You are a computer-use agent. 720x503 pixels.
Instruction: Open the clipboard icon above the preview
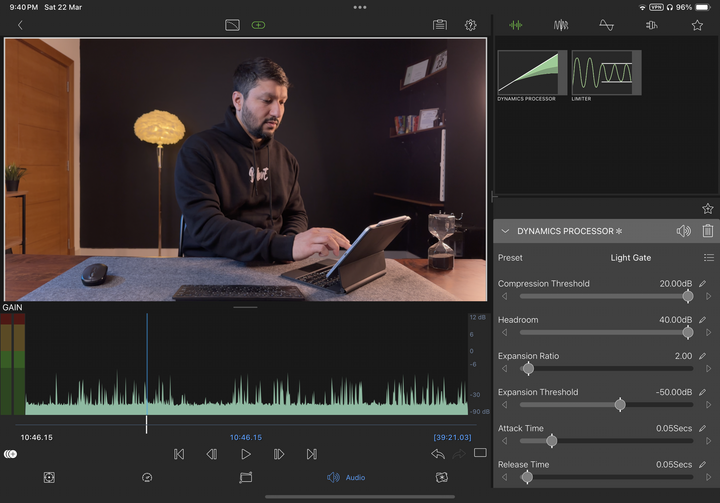pos(439,25)
